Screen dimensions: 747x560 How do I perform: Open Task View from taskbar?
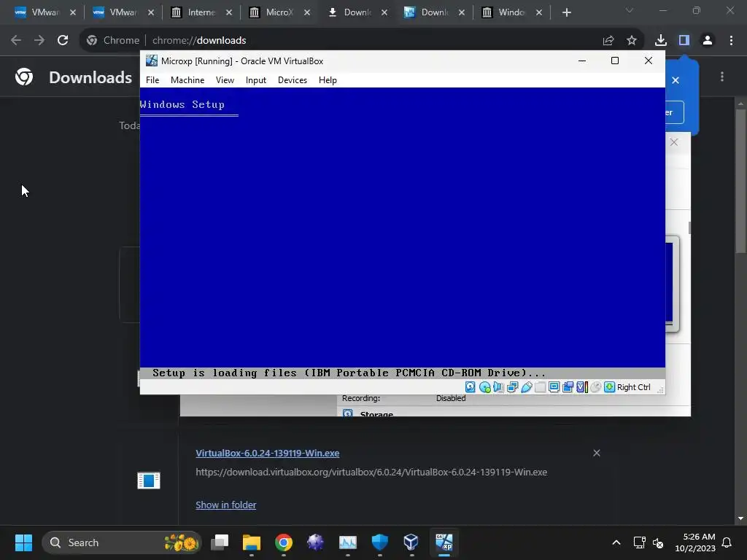(220, 542)
